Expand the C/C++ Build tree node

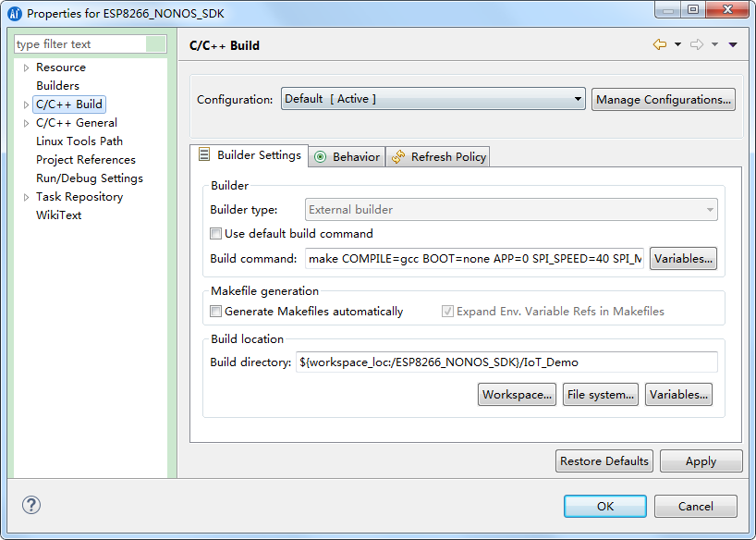[x=26, y=104]
